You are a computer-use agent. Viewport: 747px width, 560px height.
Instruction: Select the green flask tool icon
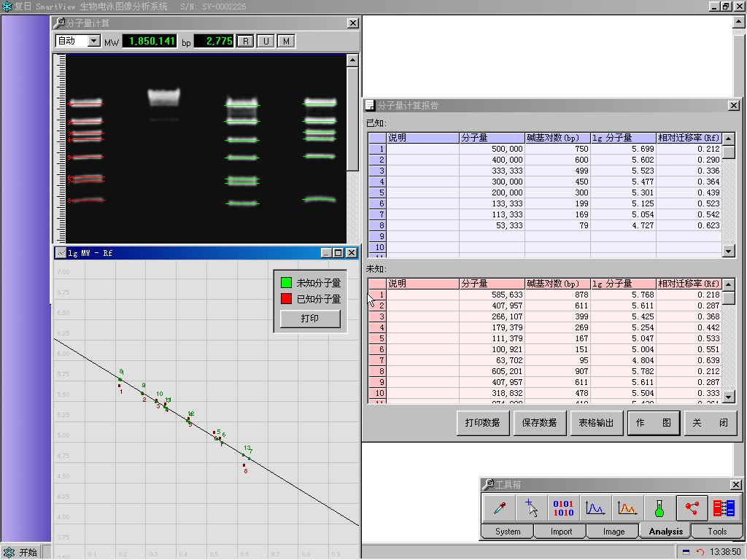pyautogui.click(x=659, y=507)
